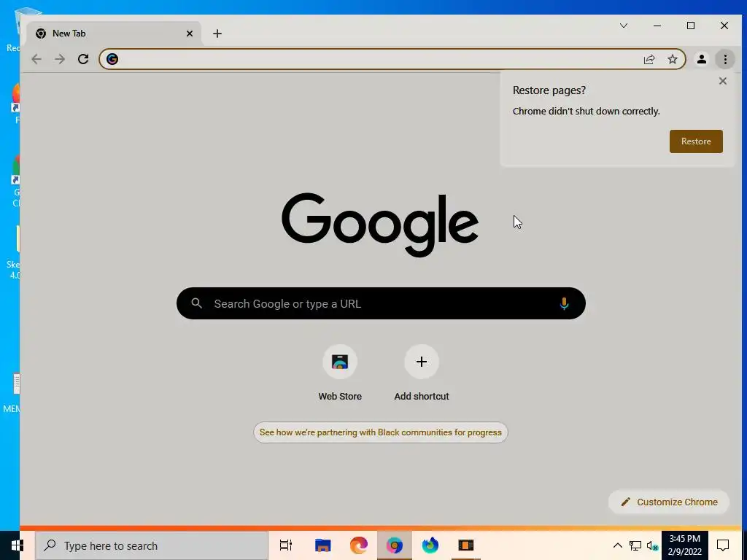Focus the Search Google or type a URL box
Image resolution: width=747 pixels, height=560 pixels.
click(x=381, y=303)
